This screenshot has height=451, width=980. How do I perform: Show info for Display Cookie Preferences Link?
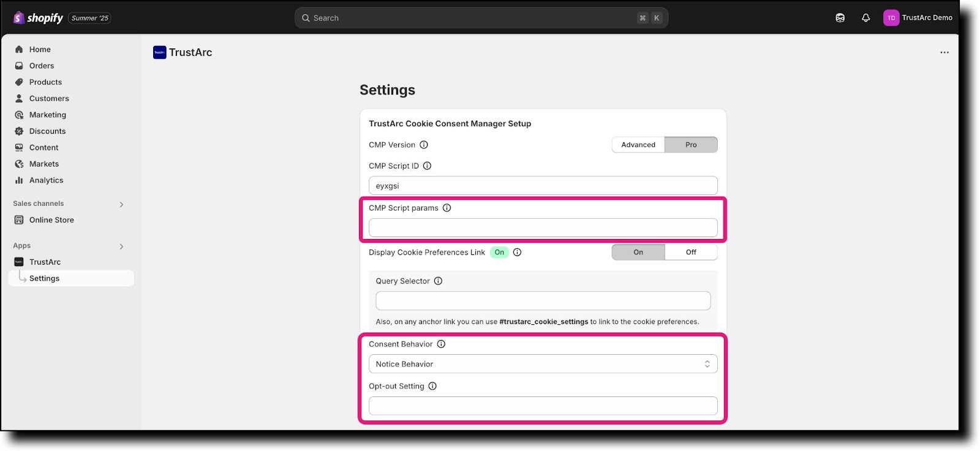[518, 252]
